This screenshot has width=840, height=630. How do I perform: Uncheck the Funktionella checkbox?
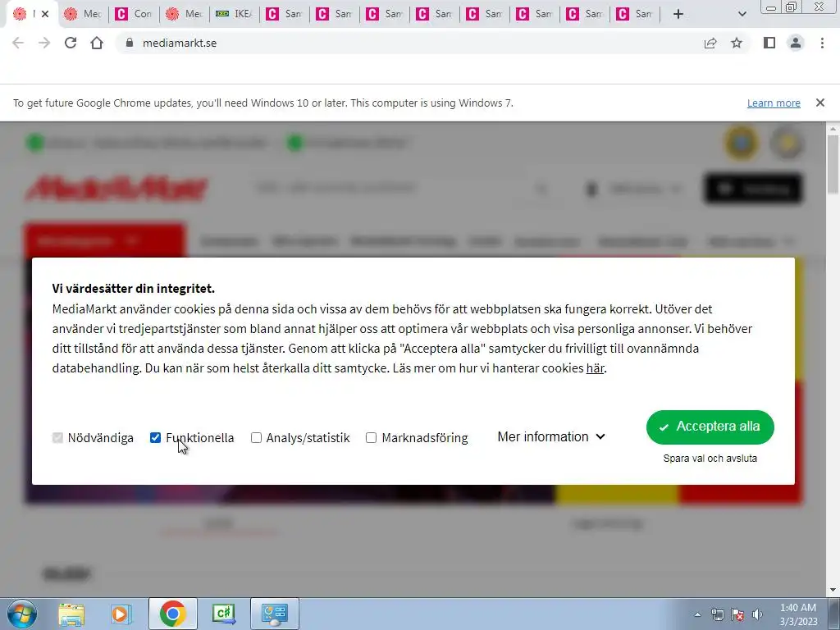[155, 438]
